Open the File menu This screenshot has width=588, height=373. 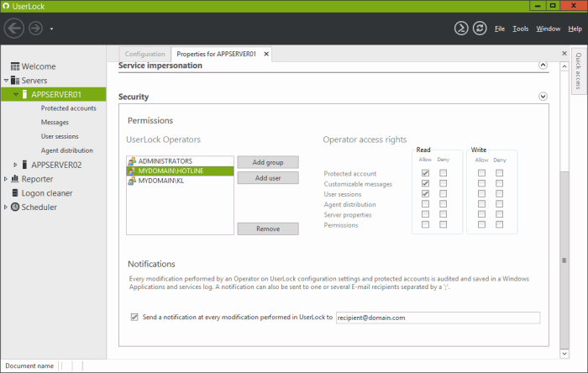[x=500, y=29]
